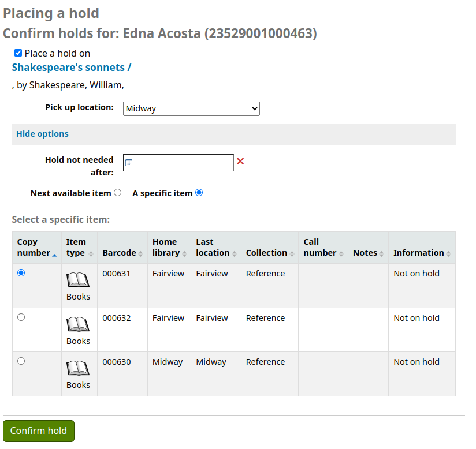Screen dimensions: 476x449
Task: Clear the date using the red X icon
Action: (240, 162)
